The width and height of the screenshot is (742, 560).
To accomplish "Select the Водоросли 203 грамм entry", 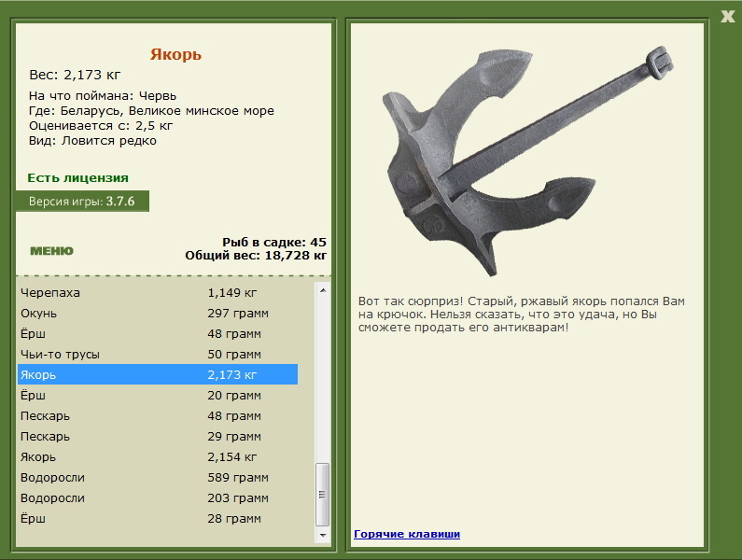I will coord(158,498).
